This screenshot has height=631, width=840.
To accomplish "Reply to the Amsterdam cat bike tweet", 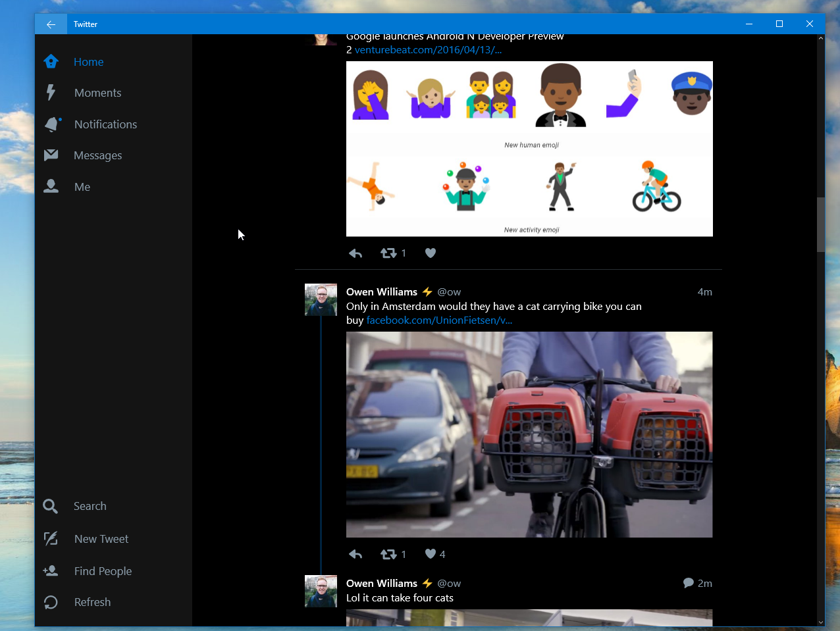I will (x=355, y=554).
